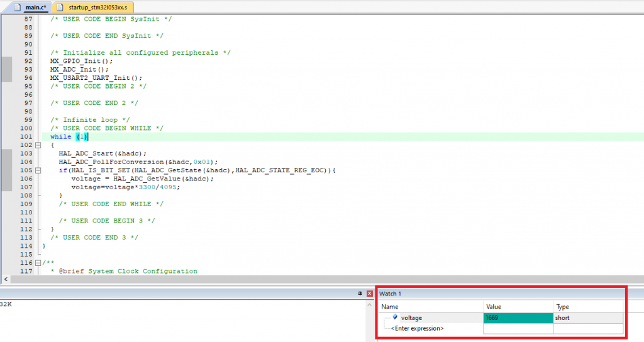Collapse the comment block fold marker at line 116
Image resolution: width=644 pixels, height=342 pixels.
(38, 263)
